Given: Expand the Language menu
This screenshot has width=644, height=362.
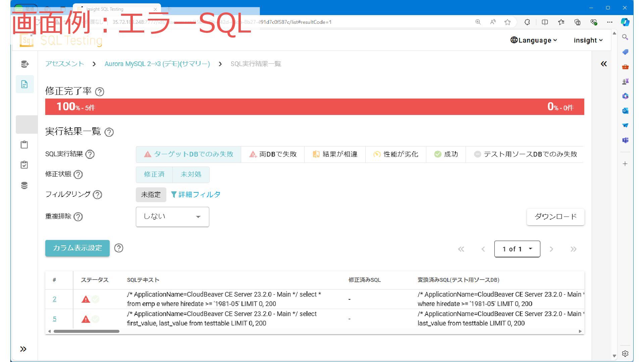Looking at the screenshot, I should pos(534,40).
